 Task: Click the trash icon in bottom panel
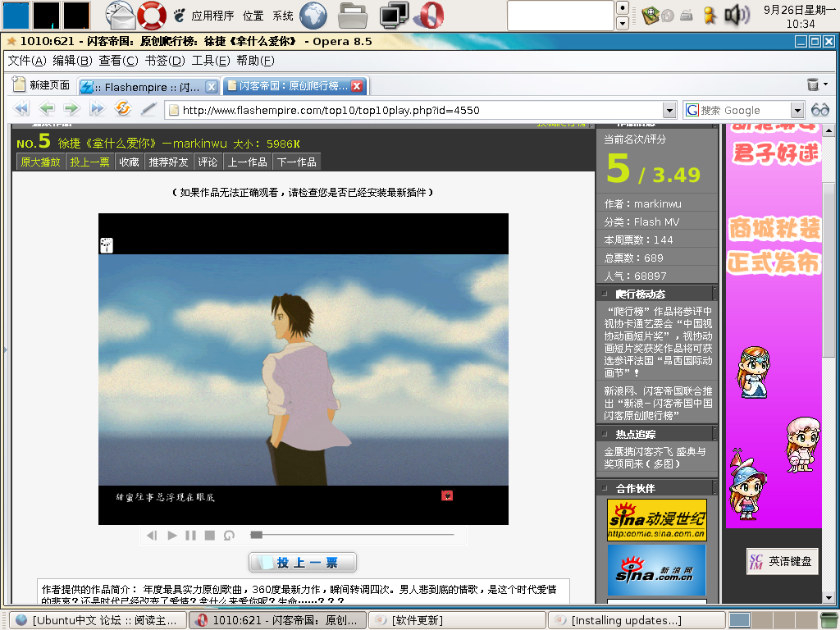coord(829,620)
